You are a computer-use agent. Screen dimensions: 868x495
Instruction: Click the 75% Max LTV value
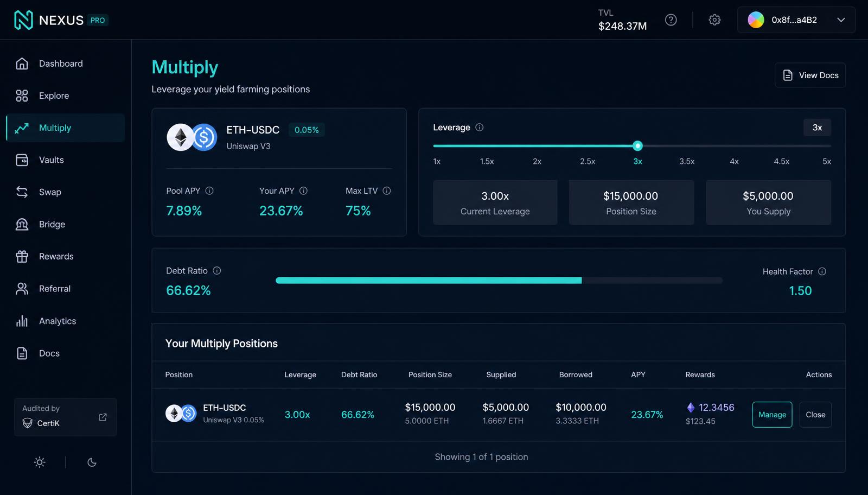pyautogui.click(x=358, y=211)
